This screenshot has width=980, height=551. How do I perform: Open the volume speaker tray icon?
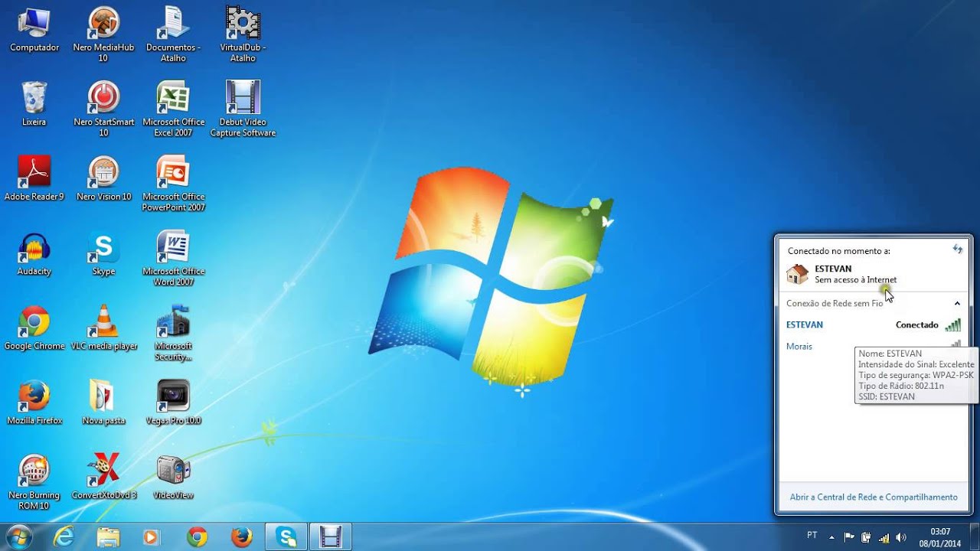(x=900, y=537)
